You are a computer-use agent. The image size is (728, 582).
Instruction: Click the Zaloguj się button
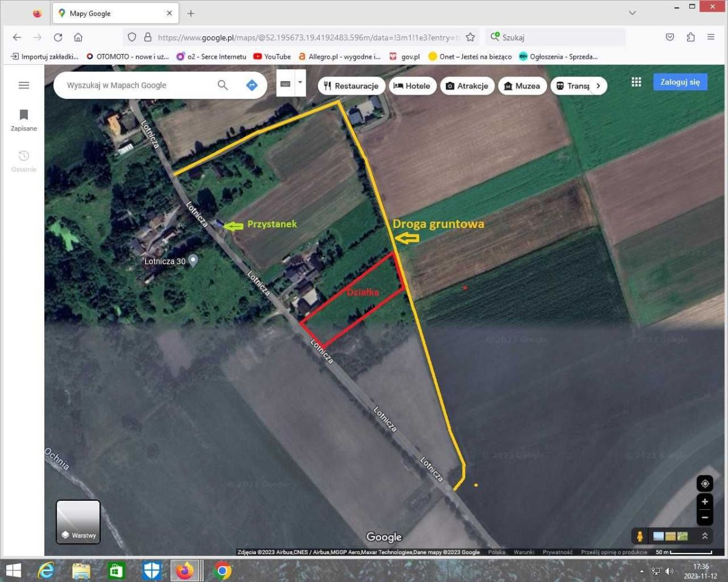click(680, 82)
